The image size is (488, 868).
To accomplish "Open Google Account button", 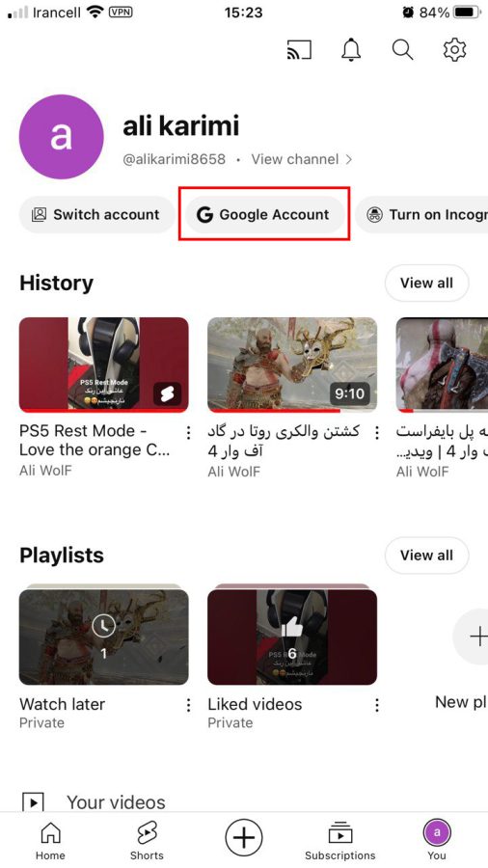I will 264,215.
